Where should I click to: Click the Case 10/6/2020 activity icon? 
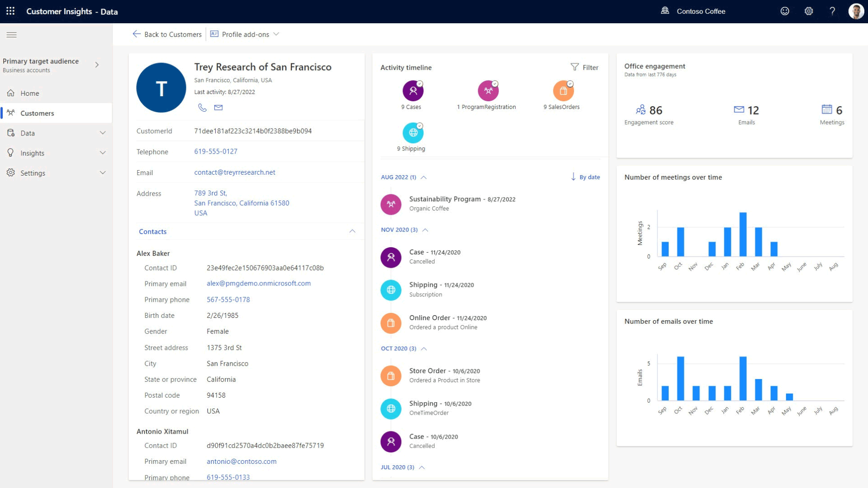point(391,441)
